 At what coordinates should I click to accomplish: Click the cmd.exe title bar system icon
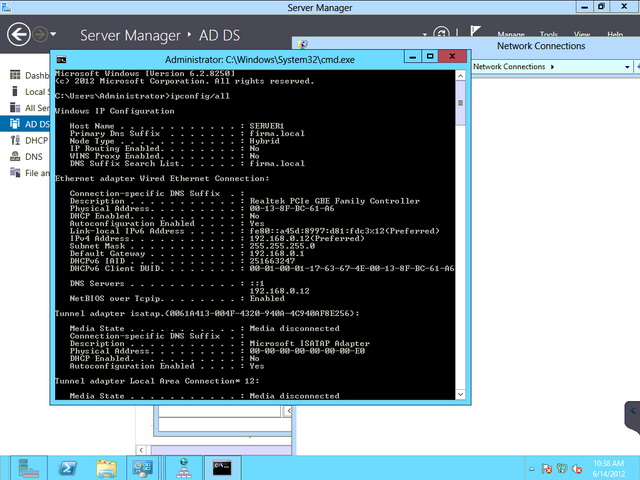pyautogui.click(x=61, y=59)
